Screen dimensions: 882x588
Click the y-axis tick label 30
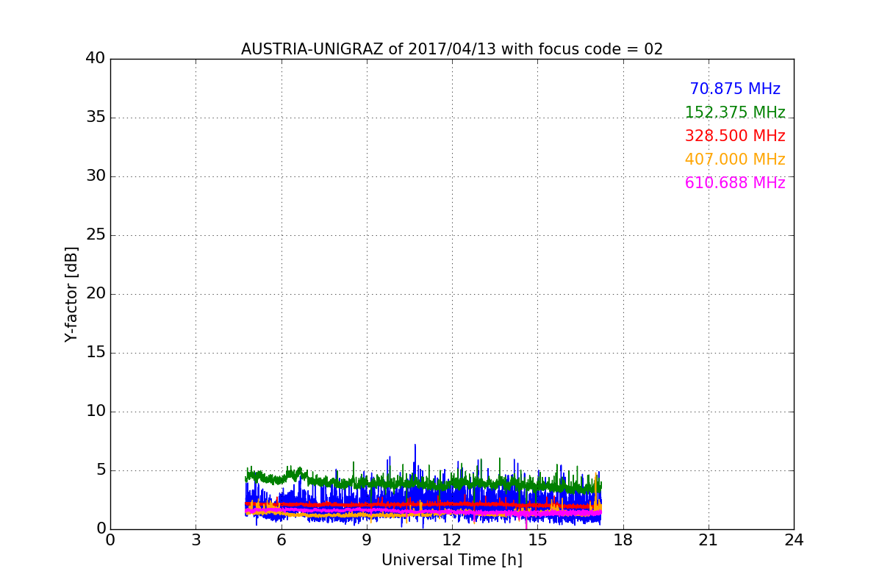pos(96,176)
